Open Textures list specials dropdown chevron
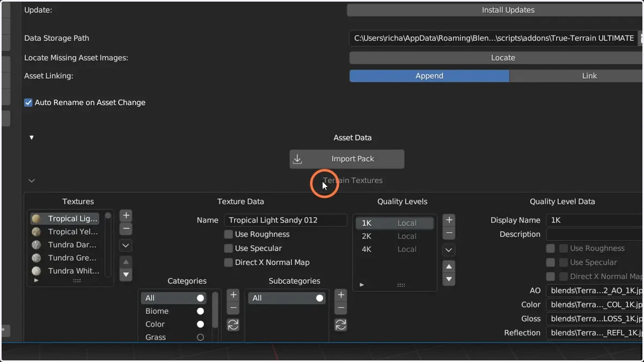Image resolution: width=644 pixels, height=362 pixels. tap(126, 246)
